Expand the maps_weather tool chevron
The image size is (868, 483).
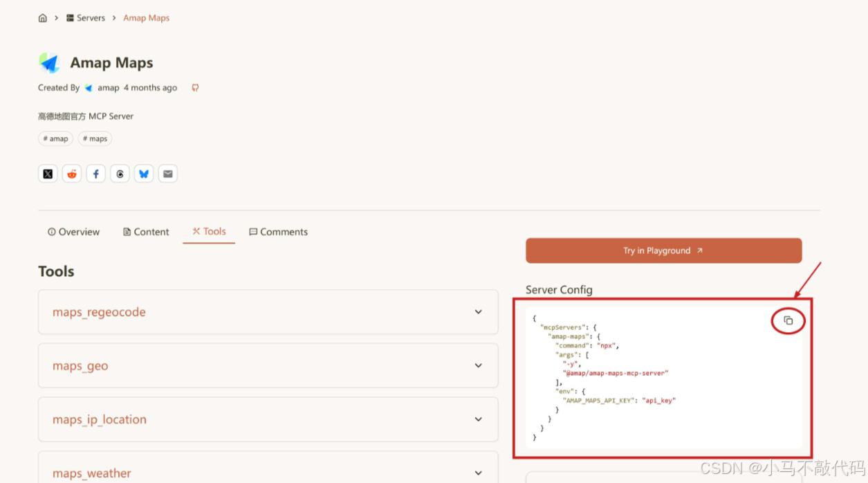(478, 473)
